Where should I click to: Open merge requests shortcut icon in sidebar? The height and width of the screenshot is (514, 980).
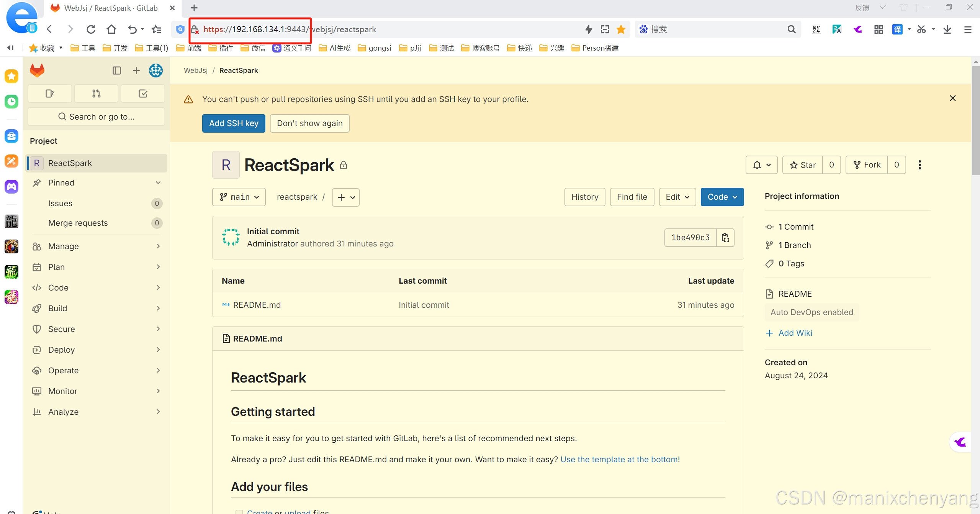click(x=96, y=94)
